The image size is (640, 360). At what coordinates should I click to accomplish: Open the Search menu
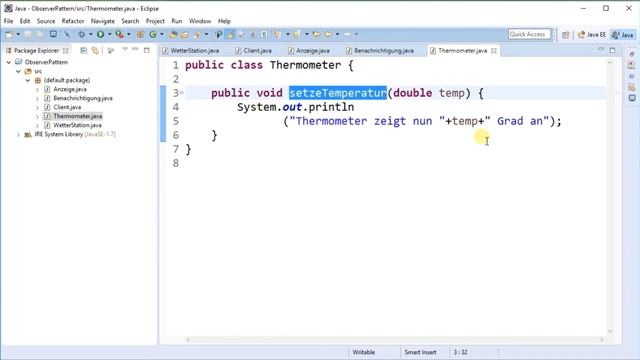point(130,21)
